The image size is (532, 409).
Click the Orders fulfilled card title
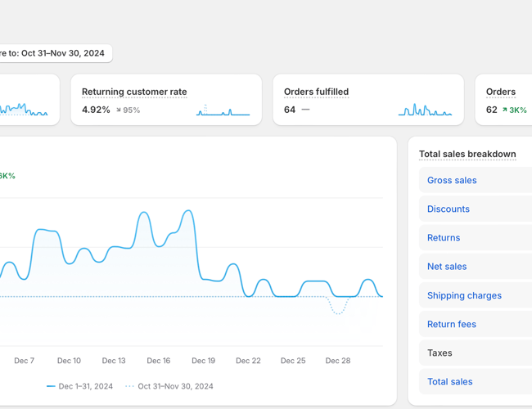tap(316, 92)
